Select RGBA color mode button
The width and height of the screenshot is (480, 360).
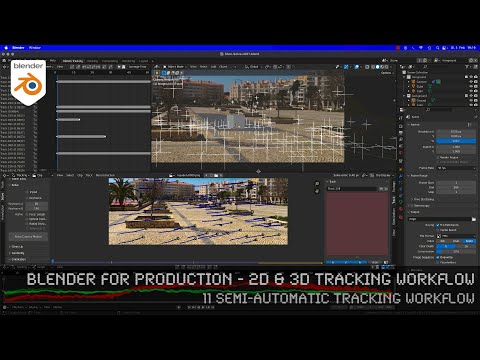469,241
